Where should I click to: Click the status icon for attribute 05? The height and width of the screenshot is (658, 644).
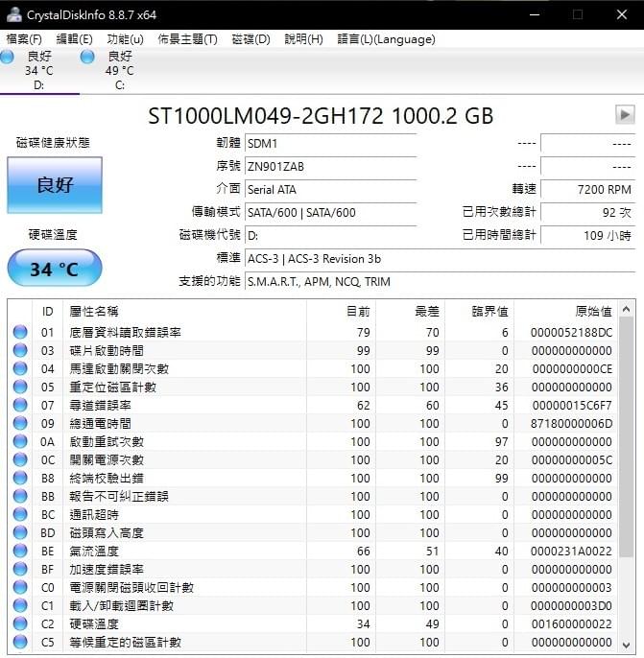point(20,387)
